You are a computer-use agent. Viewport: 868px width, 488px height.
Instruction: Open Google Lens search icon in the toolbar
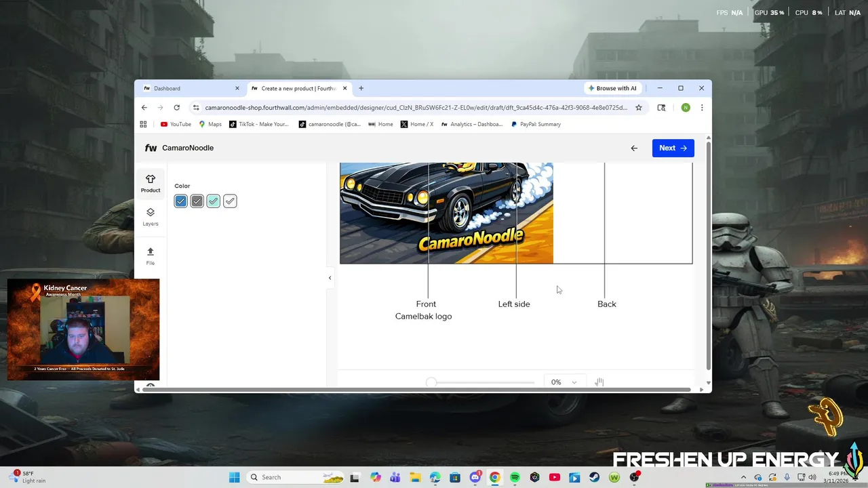[x=661, y=107]
